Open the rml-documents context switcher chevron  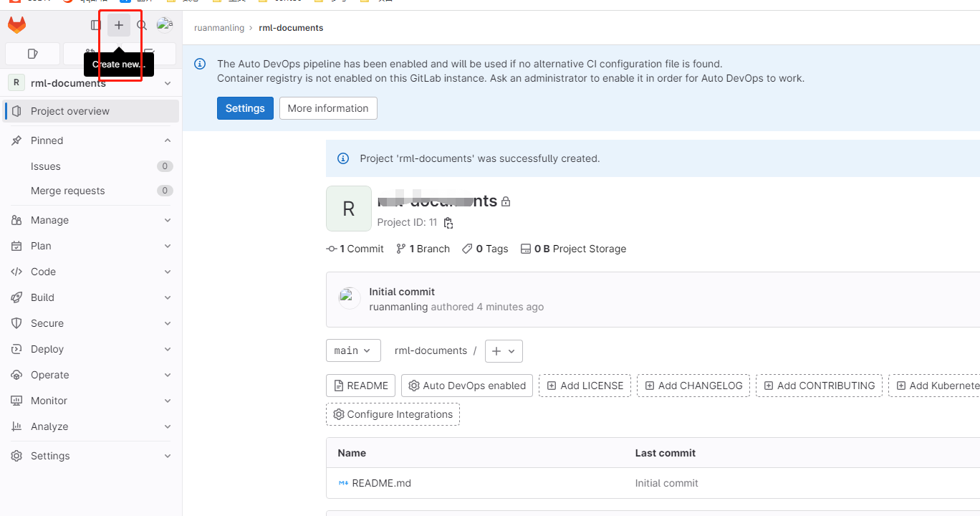pos(168,83)
